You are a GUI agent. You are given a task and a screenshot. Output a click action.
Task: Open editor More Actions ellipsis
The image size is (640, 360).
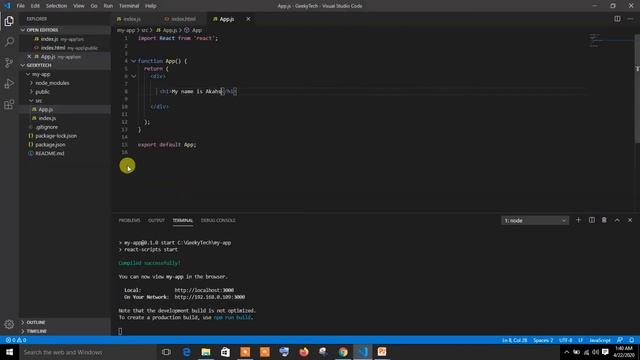630,19
